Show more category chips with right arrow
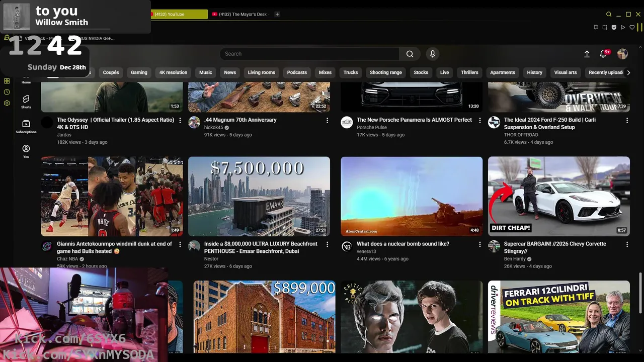The height and width of the screenshot is (362, 644). (x=628, y=72)
